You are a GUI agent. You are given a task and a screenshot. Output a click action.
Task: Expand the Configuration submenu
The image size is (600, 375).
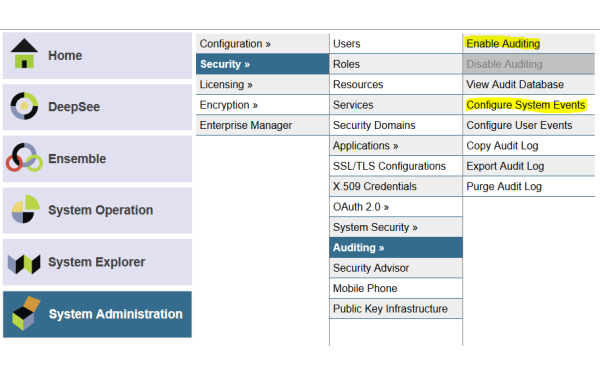[262, 44]
